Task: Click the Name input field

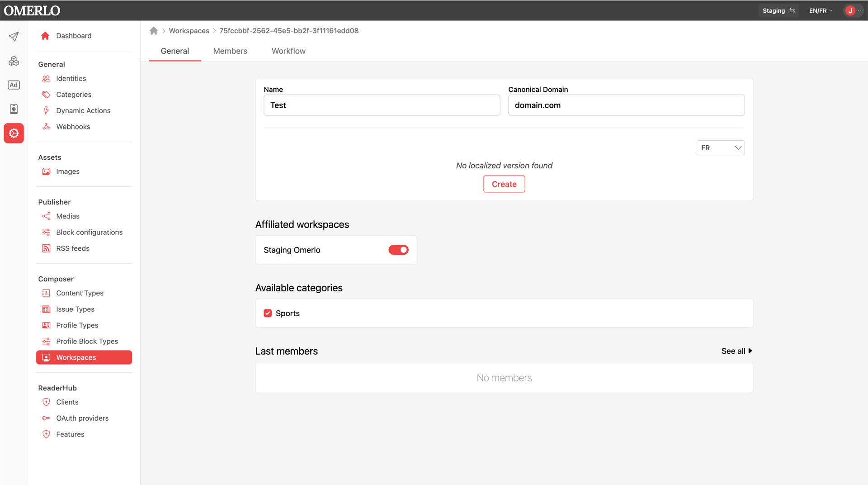Action: click(x=382, y=105)
